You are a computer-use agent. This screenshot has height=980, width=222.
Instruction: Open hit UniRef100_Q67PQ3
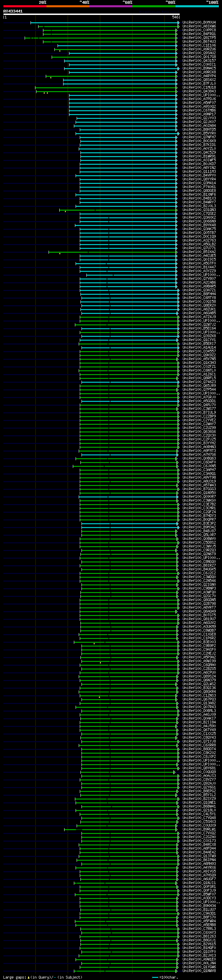tap(199, 699)
